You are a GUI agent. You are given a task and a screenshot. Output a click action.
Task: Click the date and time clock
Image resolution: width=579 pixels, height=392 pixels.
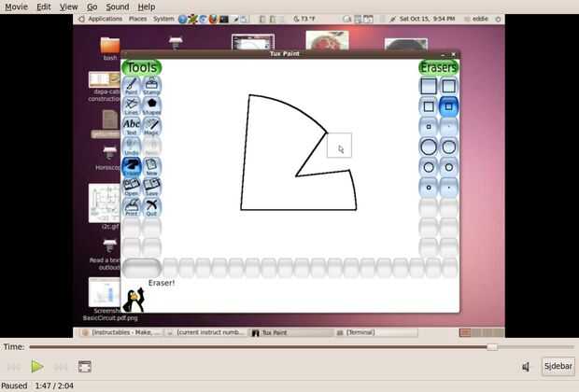(427, 19)
